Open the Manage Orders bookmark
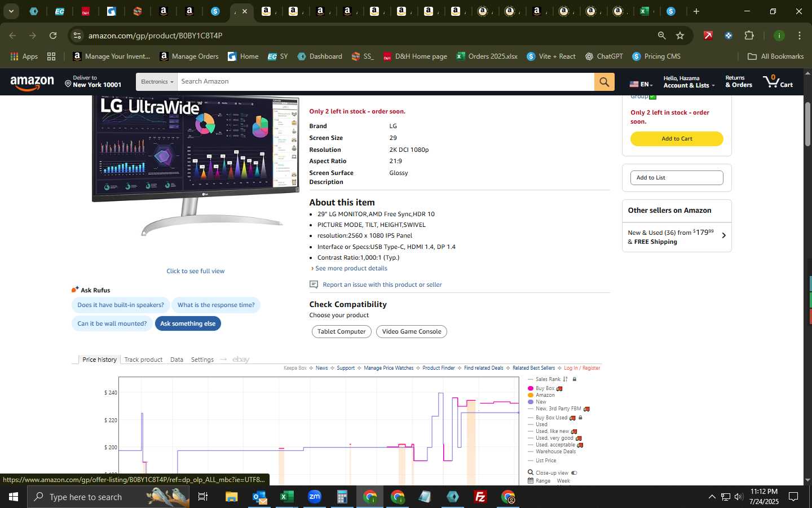 189,56
